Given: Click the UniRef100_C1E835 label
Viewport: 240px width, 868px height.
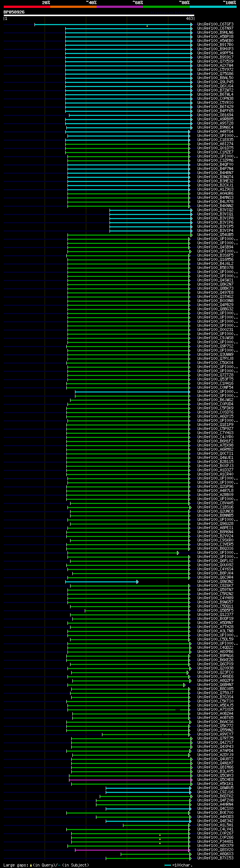Looking at the screenshot, I should point(215,140).
